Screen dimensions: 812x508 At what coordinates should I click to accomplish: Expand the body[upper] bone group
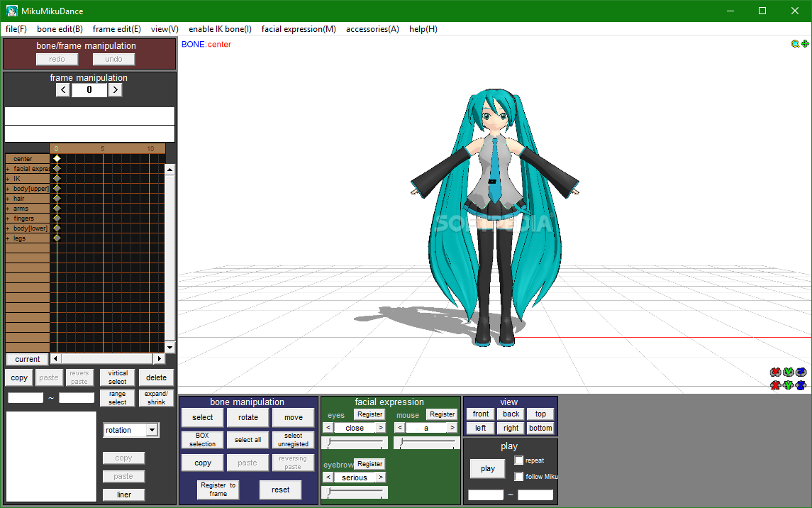click(x=8, y=189)
